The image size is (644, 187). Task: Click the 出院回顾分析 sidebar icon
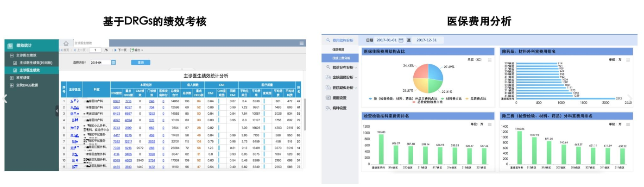[x=328, y=77]
